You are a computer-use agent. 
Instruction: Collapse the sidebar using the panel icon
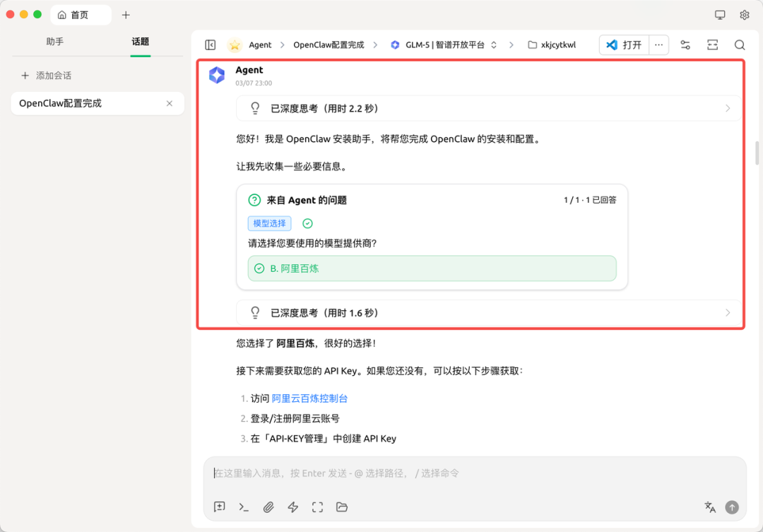pyautogui.click(x=210, y=44)
